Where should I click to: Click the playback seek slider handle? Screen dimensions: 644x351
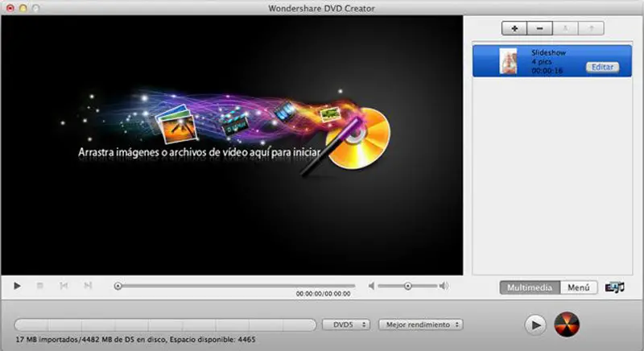pos(118,286)
